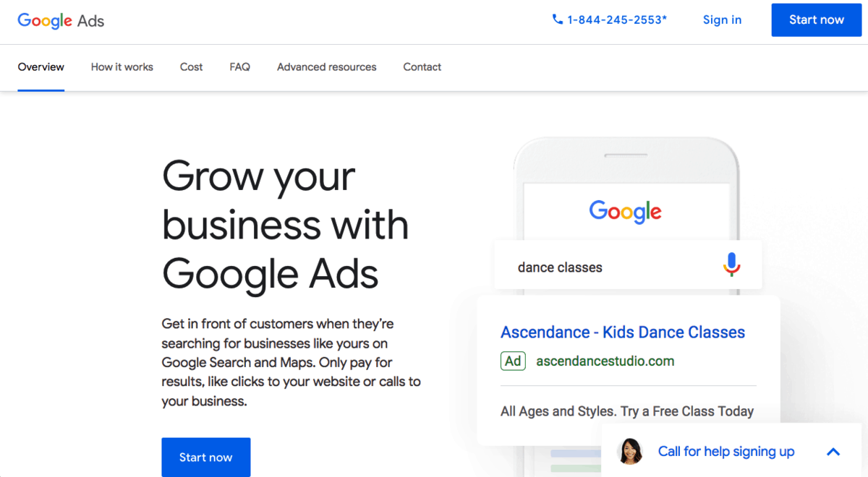The image size is (868, 477).
Task: Click the Google Ads logo
Action: click(x=61, y=20)
